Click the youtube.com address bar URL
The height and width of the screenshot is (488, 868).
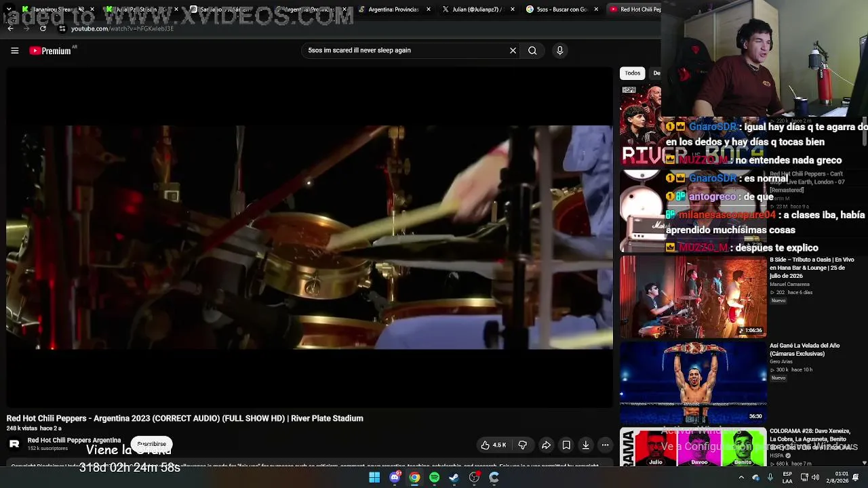click(122, 28)
